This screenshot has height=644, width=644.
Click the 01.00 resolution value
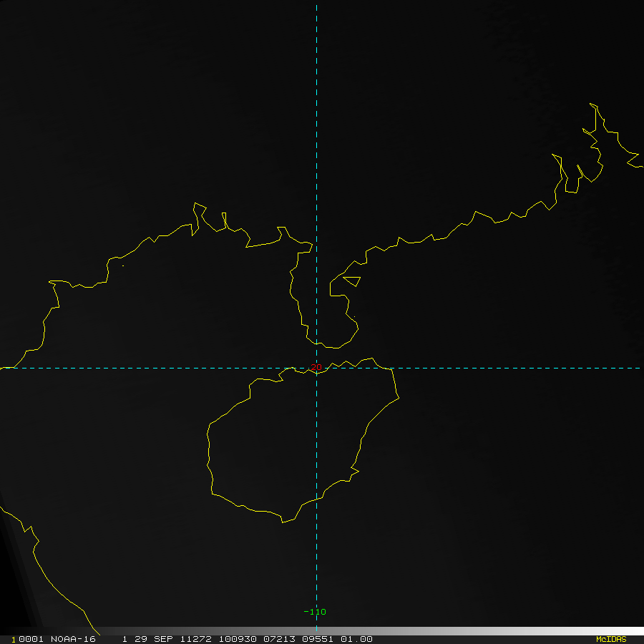pyautogui.click(x=356, y=639)
